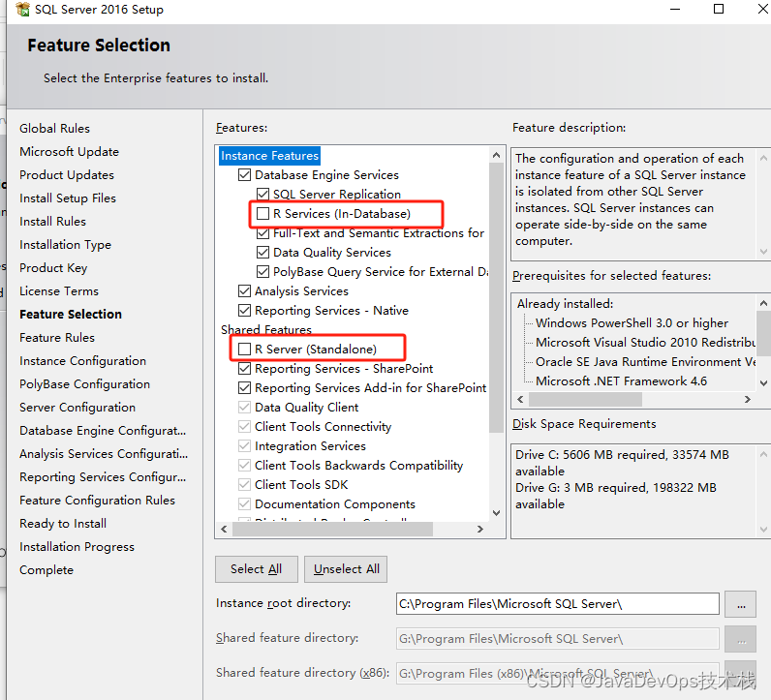Click the features list vertical scrollbar thumb

(496, 298)
